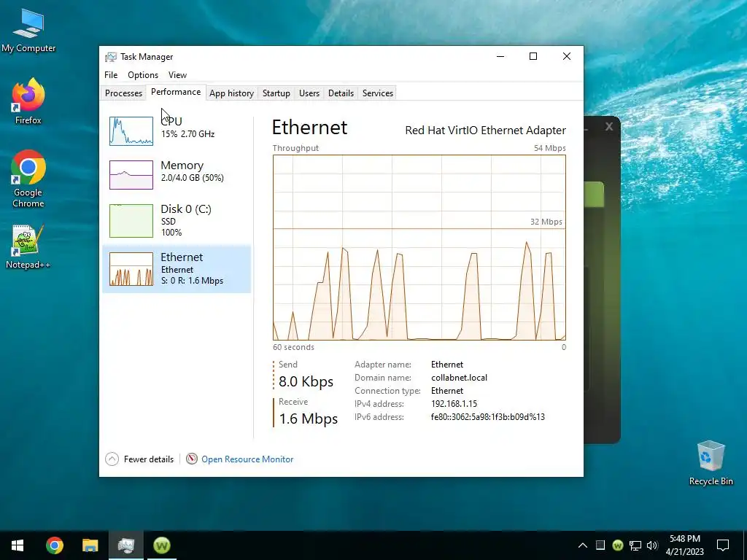The image size is (747, 560).
Task: Minimize the Task Manager window
Action: [500, 56]
